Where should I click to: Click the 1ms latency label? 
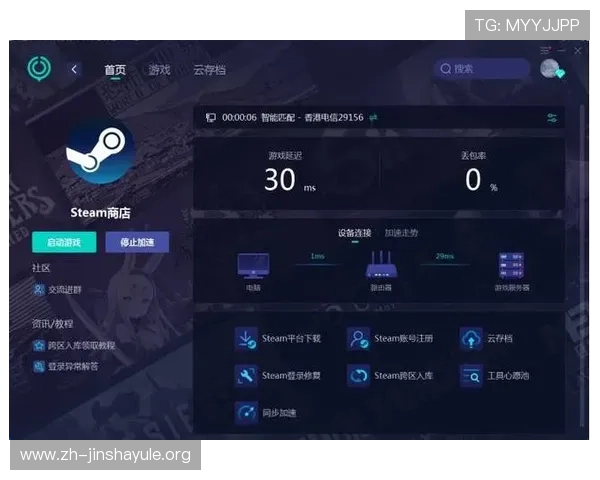coord(318,256)
